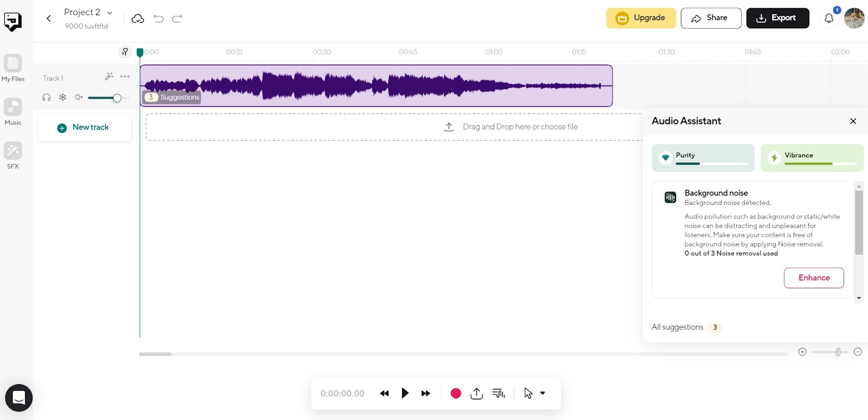Open All suggestions list

pos(687,327)
